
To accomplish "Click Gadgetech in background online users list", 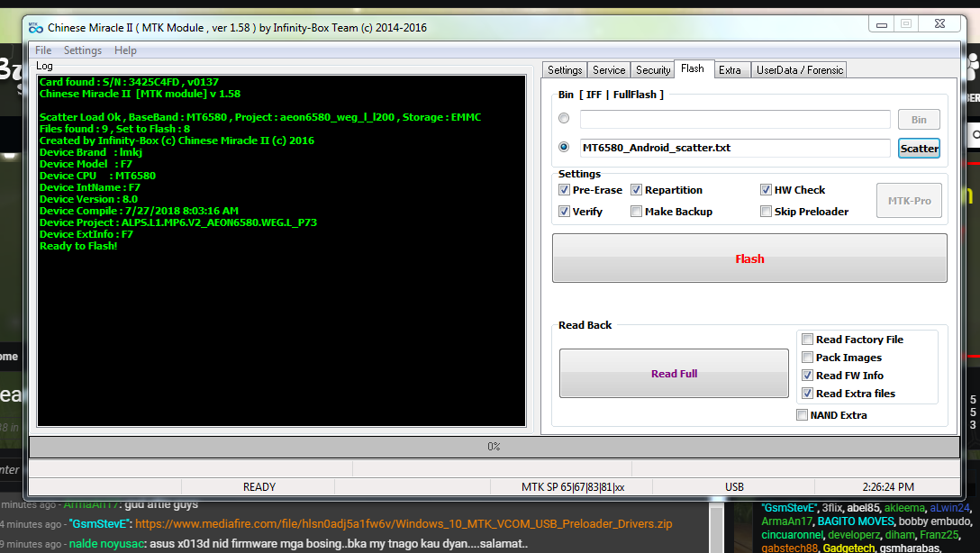I will pos(848,548).
